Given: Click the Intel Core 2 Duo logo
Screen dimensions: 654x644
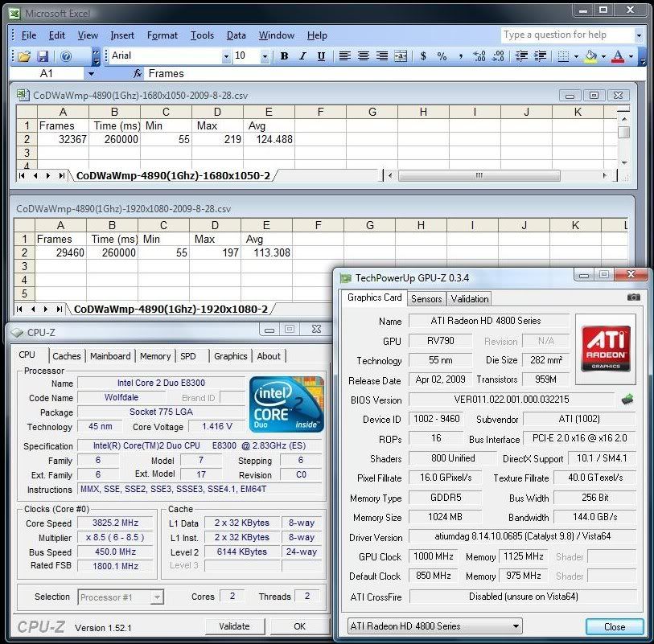Looking at the screenshot, I should (x=286, y=404).
